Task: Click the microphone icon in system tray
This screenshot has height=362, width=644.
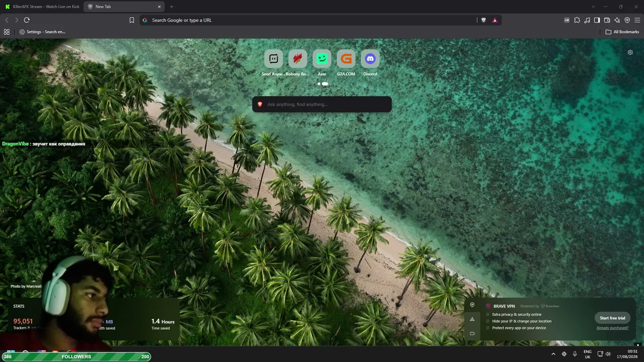Action: [x=575, y=354]
